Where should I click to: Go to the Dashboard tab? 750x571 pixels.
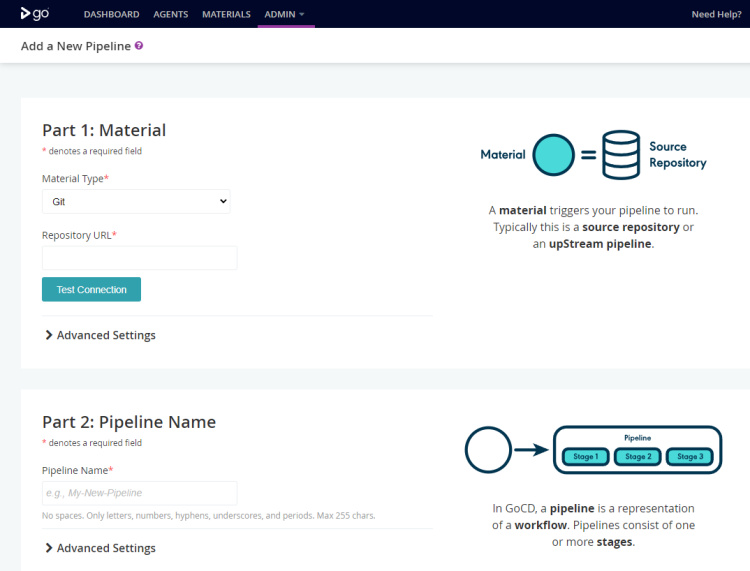(112, 15)
